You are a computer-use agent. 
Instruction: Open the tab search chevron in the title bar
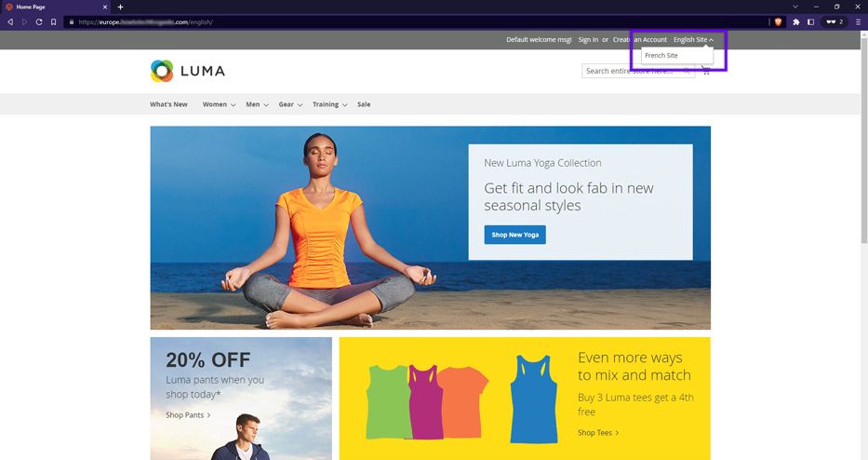tap(795, 7)
